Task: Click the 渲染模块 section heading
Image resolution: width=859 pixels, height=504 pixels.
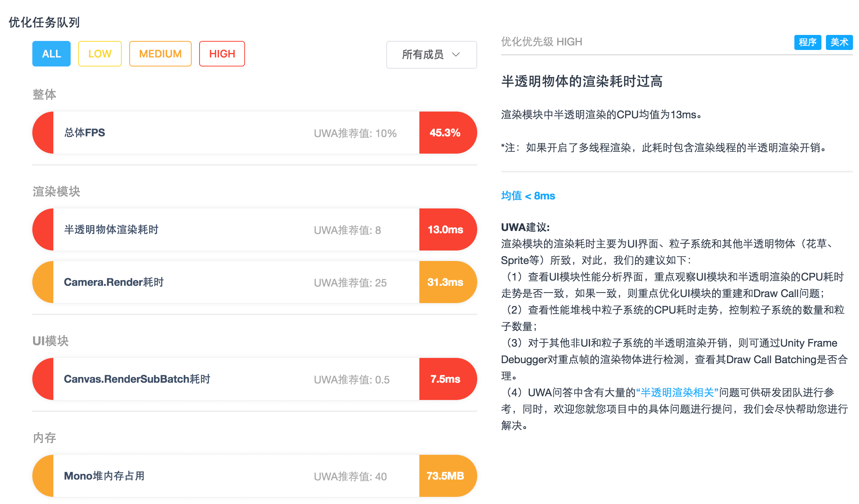Action: (56, 192)
